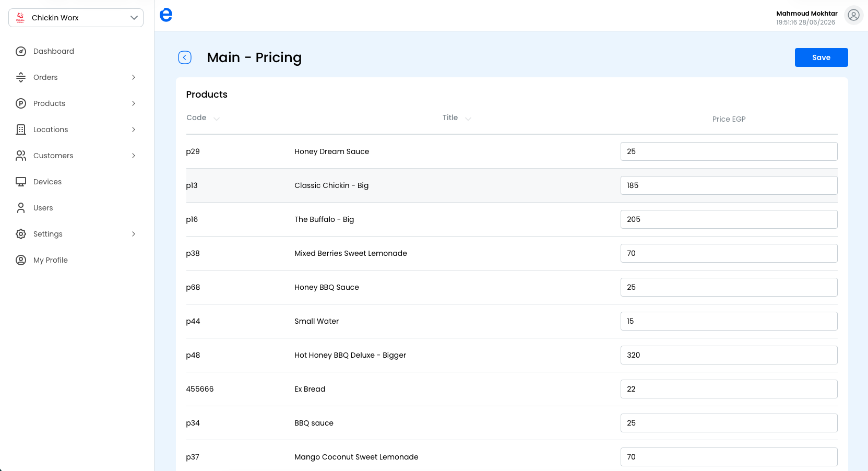Expand the Orders submenu chevron
Screen dimensions: 868x471
[x=134, y=77]
